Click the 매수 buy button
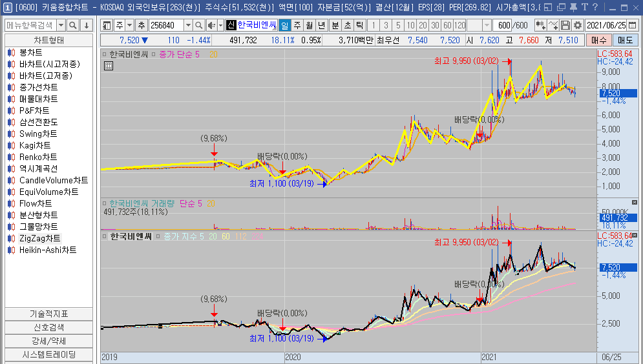The width and height of the screenshot is (643, 364). (x=598, y=40)
